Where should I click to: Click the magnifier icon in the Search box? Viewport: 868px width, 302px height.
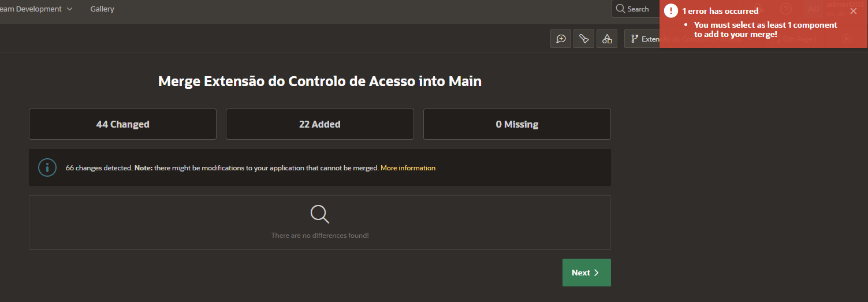coord(621,9)
